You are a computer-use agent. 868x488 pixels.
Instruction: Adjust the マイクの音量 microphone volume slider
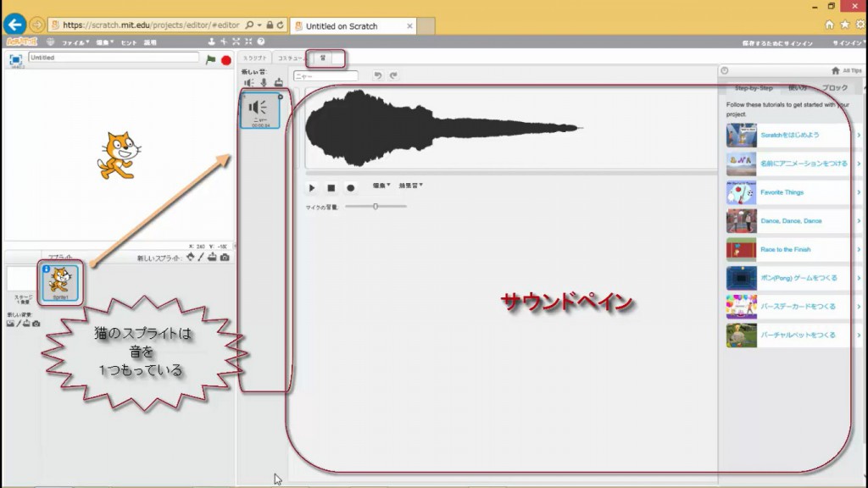click(x=376, y=207)
